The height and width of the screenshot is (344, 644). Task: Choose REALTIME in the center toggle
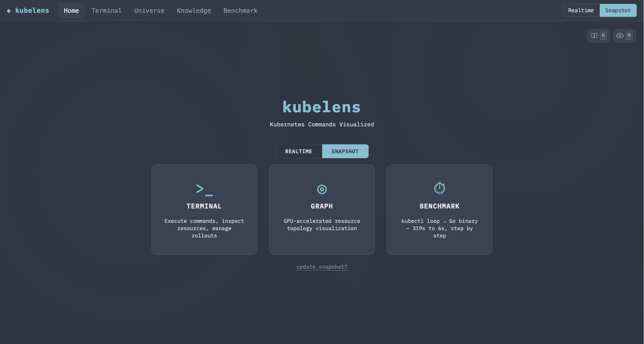pos(299,151)
